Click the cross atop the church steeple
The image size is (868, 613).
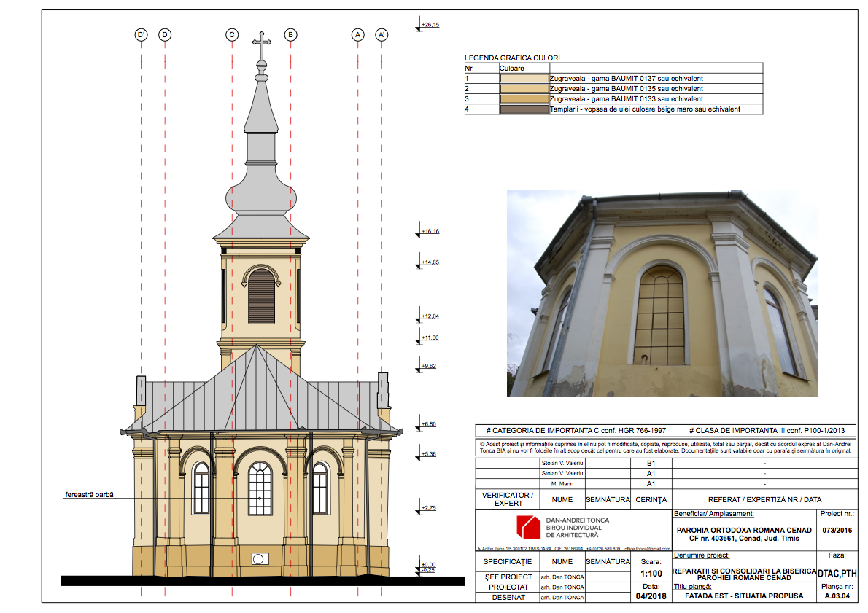tap(260, 45)
